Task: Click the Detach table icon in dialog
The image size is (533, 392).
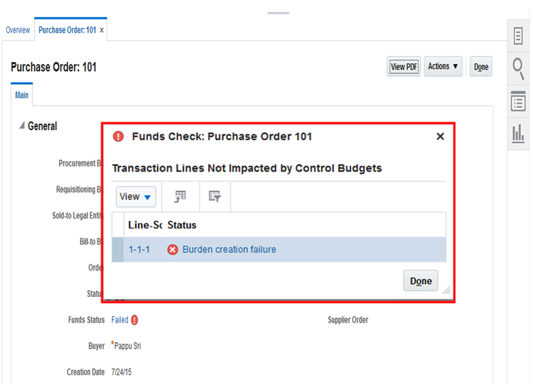Action: pos(180,196)
